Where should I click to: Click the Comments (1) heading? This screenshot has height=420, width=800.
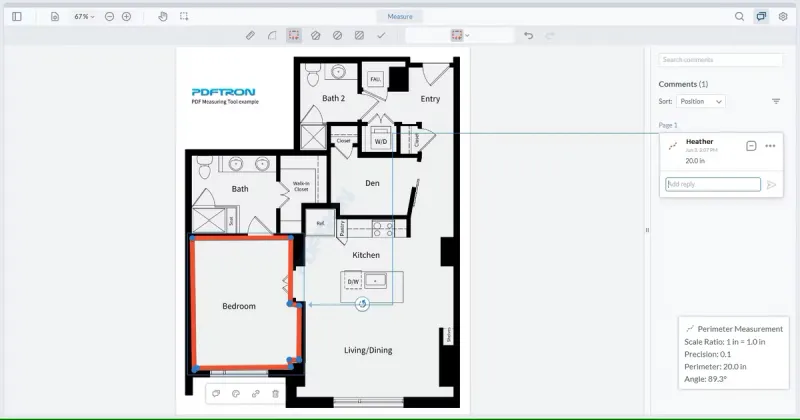(683, 84)
